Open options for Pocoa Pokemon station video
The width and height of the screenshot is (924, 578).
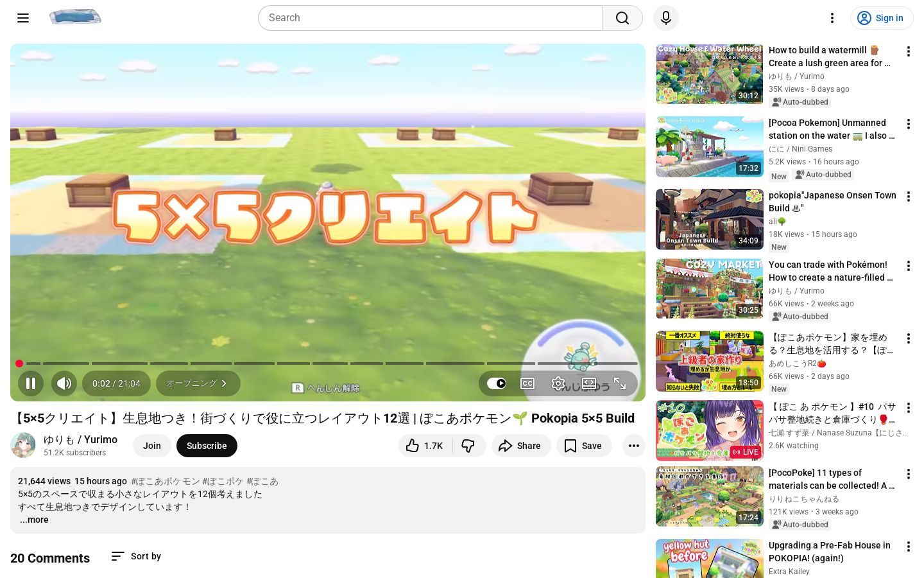click(x=909, y=124)
